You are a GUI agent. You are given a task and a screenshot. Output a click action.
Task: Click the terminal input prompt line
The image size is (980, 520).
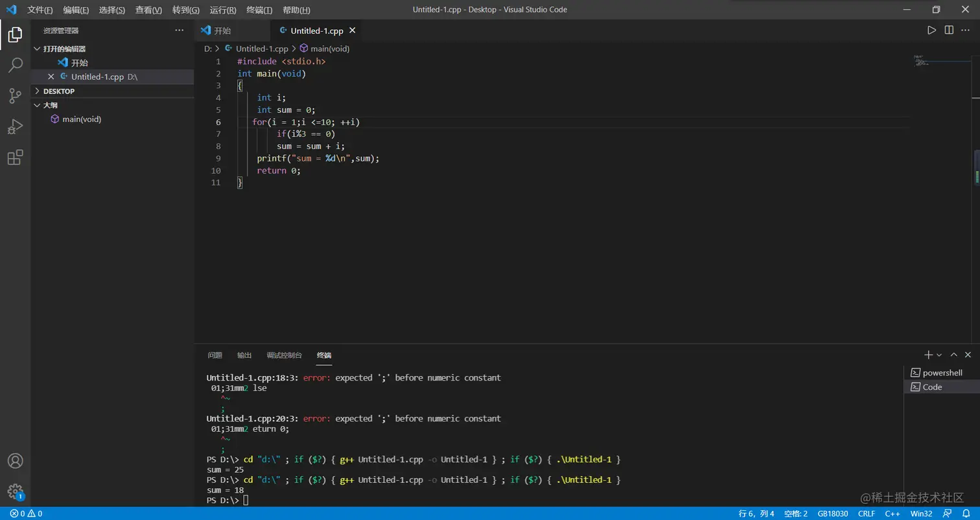point(227,501)
